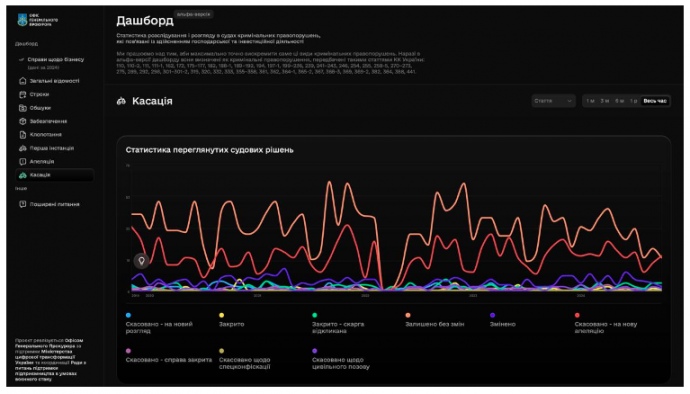Screen dimensions: 690x394
Task: Click the legend label Змінено
Action: (x=503, y=324)
